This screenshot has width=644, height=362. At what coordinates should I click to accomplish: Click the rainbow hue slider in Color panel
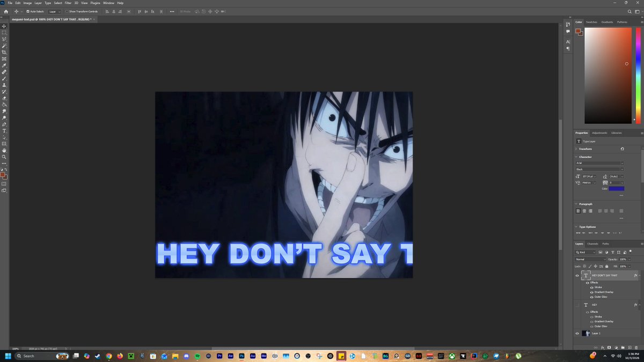pyautogui.click(x=638, y=76)
